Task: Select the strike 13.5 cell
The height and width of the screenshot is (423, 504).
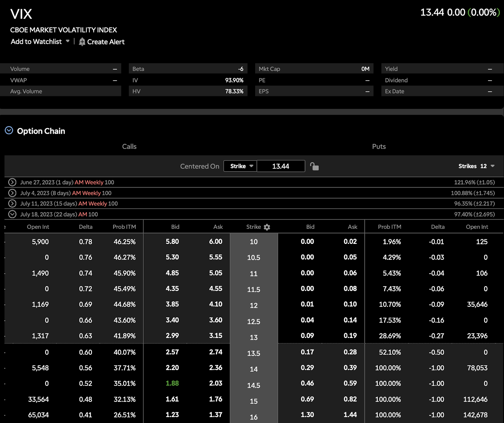Action: 254,353
